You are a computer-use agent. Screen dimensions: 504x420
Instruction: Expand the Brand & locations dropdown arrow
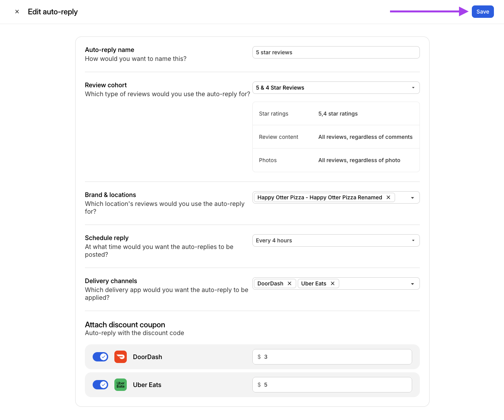413,198
